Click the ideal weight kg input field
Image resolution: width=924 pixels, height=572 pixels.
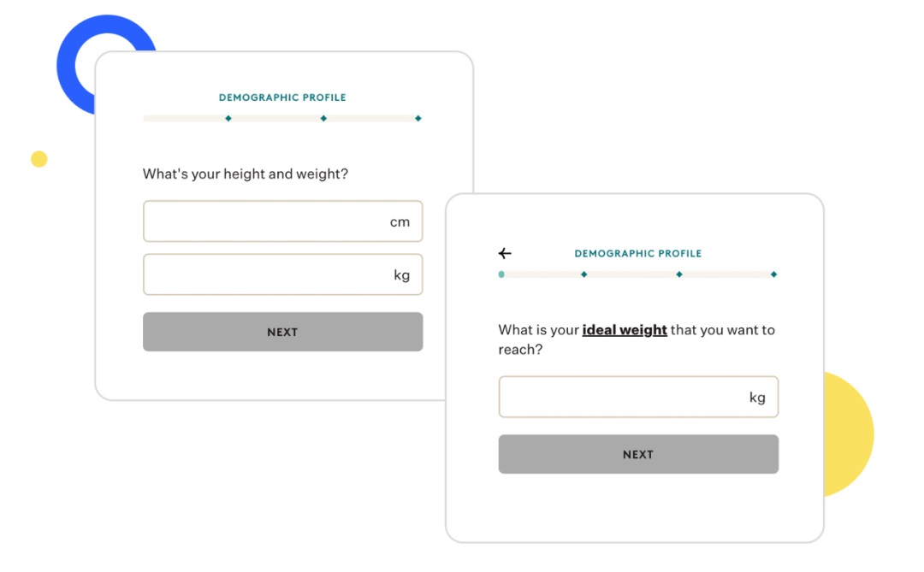[638, 397]
